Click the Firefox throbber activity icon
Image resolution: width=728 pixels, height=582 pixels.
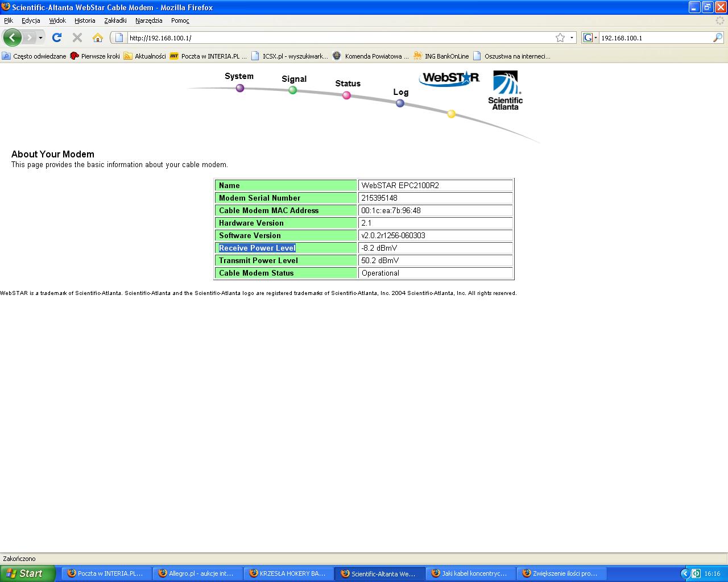click(721, 20)
